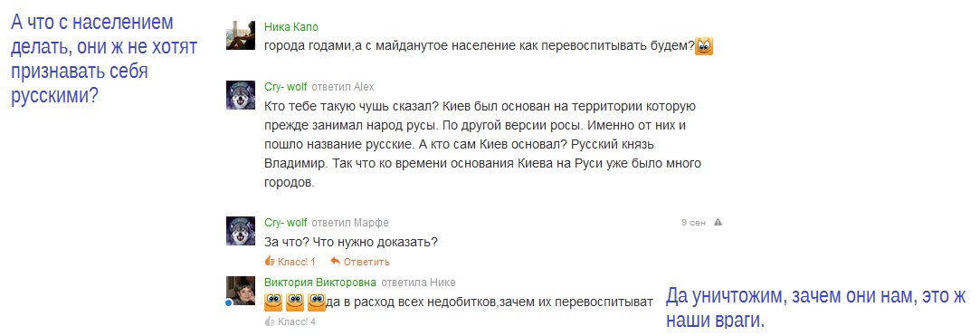Select the third emoji in Виктория's comment
The image size is (980, 336).
pyautogui.click(x=316, y=302)
